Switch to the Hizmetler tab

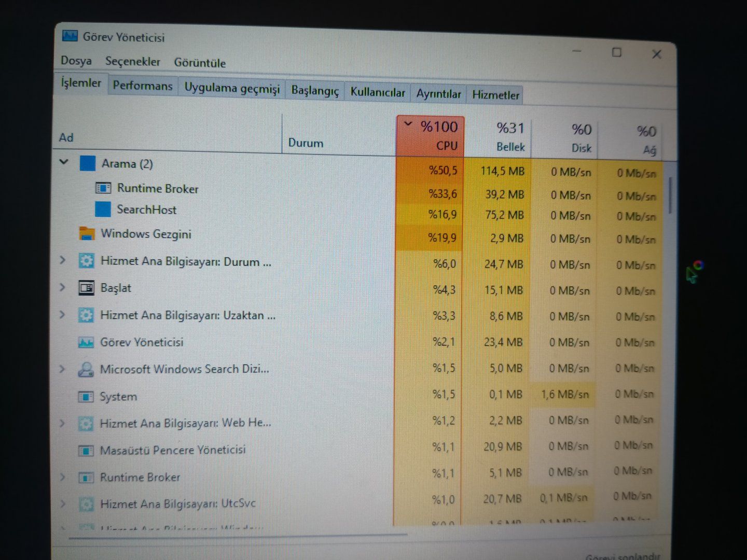495,95
